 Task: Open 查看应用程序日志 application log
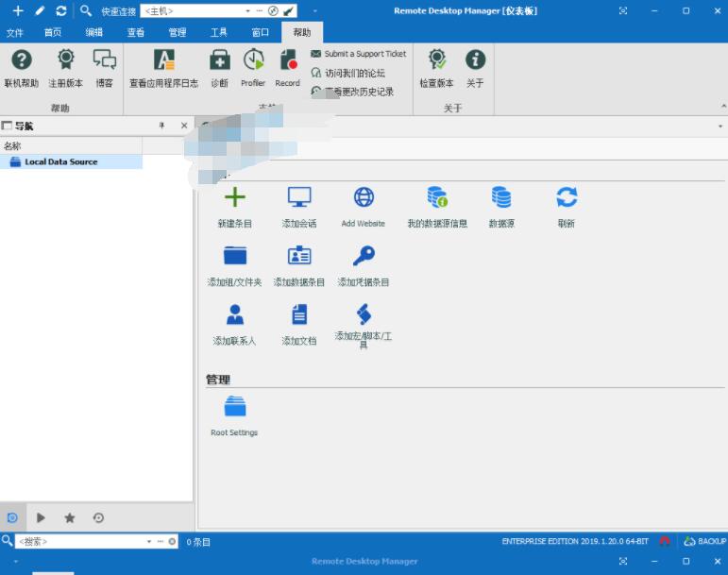tap(164, 69)
